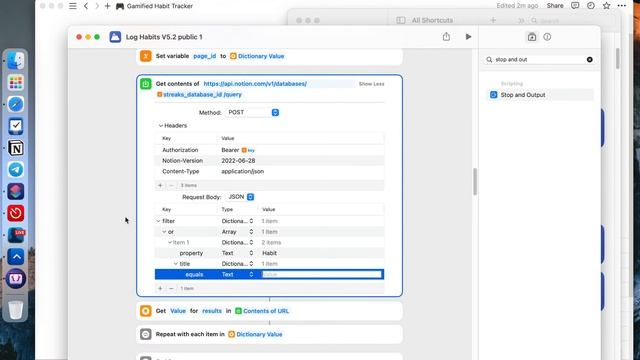The image size is (640, 360).
Task: Open the red timer app in Dock
Action: tap(16, 213)
